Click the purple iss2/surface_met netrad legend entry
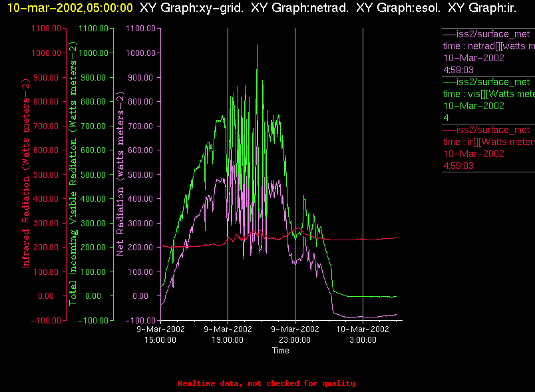Viewport: 535px width, 392px height. point(486,34)
